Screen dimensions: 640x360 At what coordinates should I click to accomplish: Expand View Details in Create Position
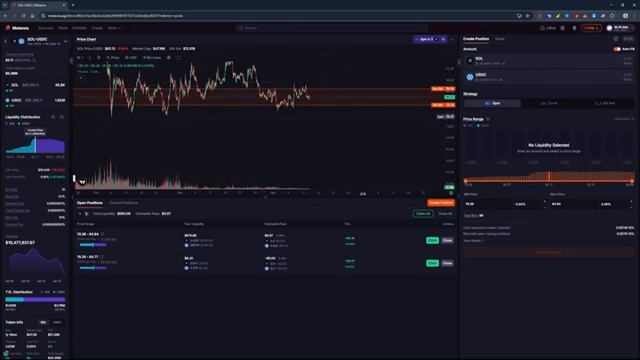click(x=473, y=241)
